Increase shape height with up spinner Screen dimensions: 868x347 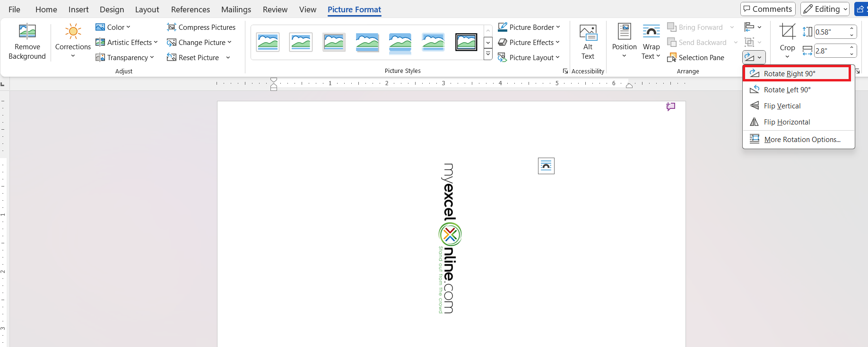coord(852,29)
